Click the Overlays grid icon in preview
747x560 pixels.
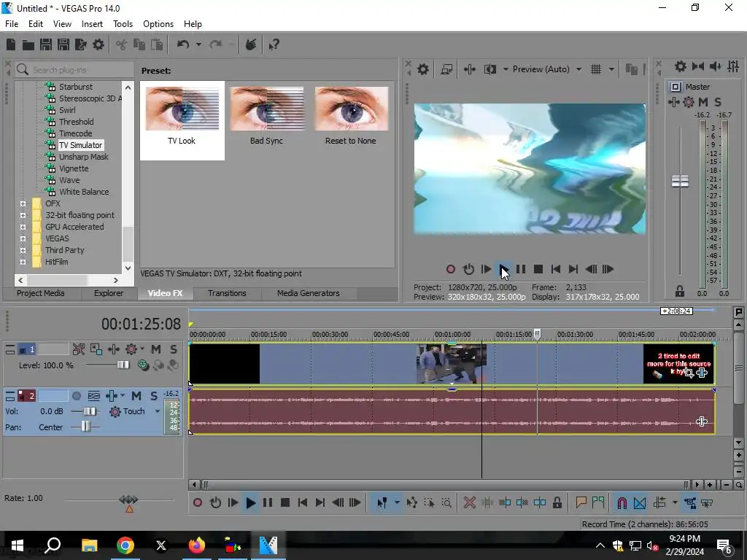[x=596, y=69]
